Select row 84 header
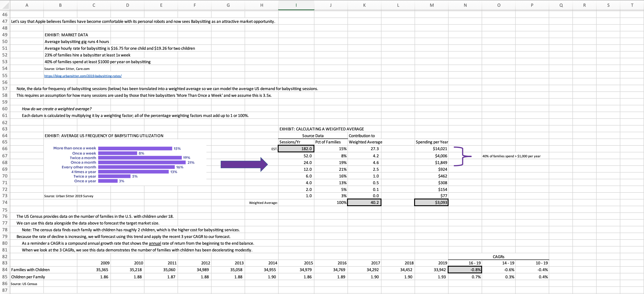 [x=5, y=270]
